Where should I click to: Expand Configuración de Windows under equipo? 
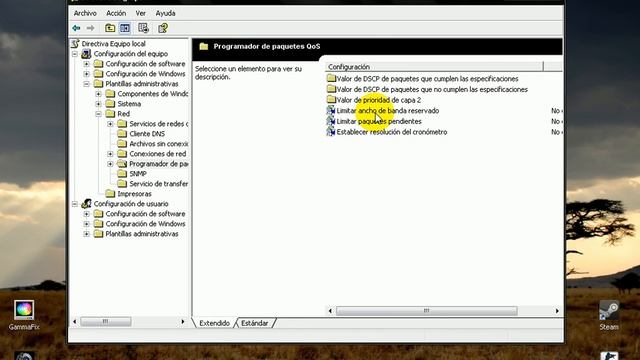87,74
